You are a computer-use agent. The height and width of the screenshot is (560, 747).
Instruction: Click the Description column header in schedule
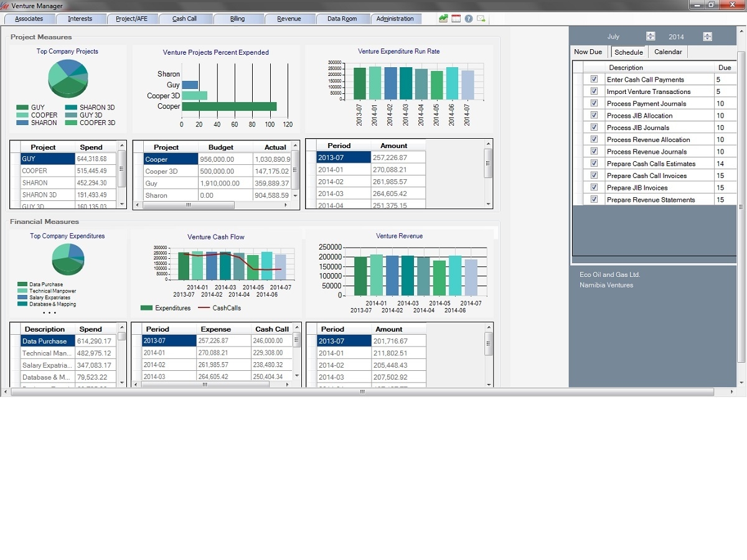click(x=659, y=67)
